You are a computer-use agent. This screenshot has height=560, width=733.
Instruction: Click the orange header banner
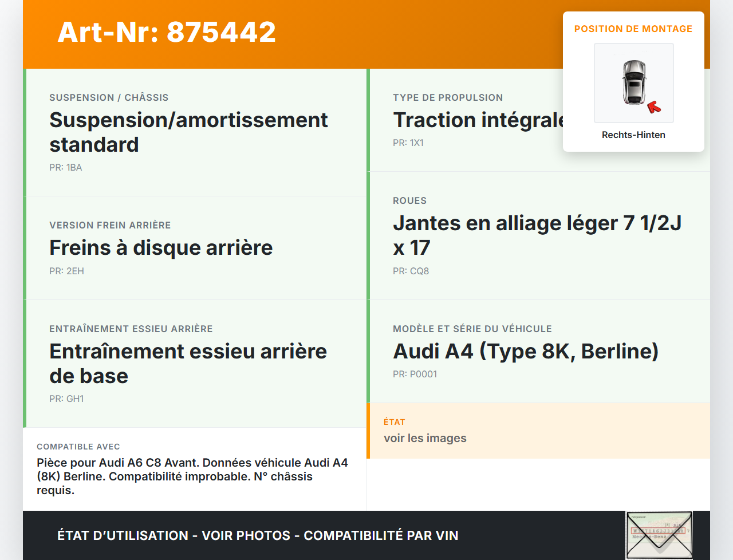pyautogui.click(x=286, y=34)
